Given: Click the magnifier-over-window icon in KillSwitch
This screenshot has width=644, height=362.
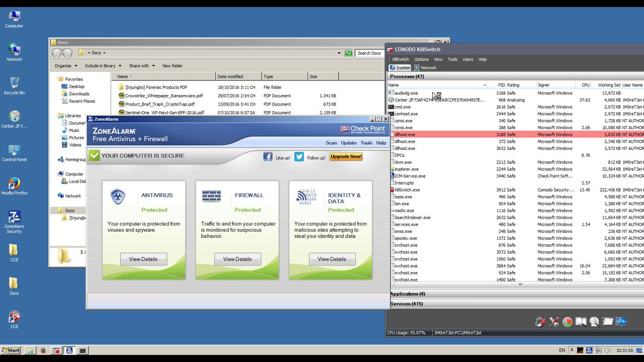Looking at the screenshot, I should [581, 322].
